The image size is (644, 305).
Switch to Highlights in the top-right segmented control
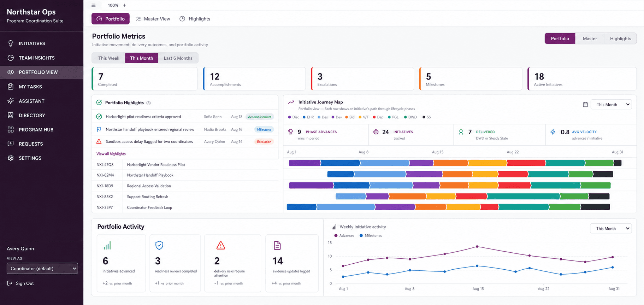pos(620,39)
